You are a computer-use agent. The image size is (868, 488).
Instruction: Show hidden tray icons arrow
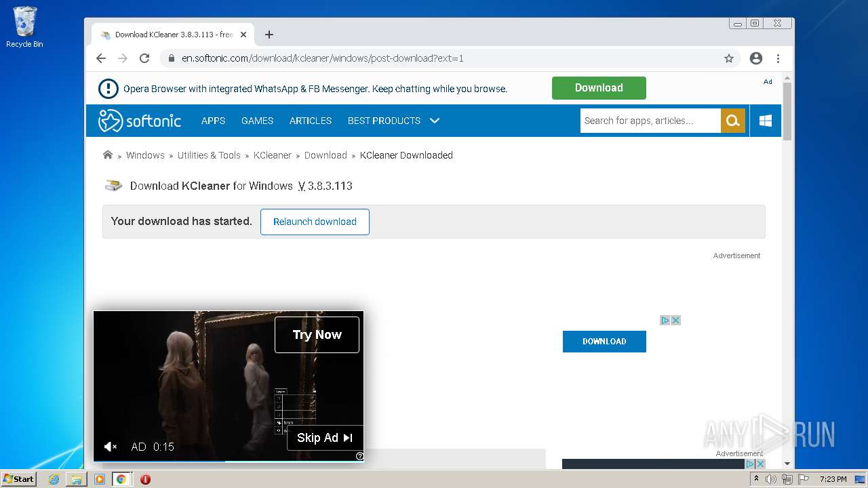(756, 479)
